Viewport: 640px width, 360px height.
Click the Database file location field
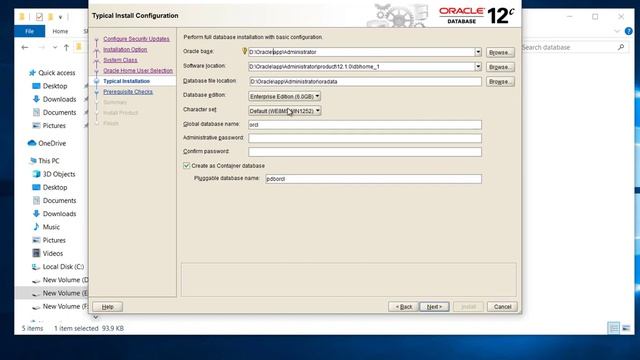click(365, 82)
